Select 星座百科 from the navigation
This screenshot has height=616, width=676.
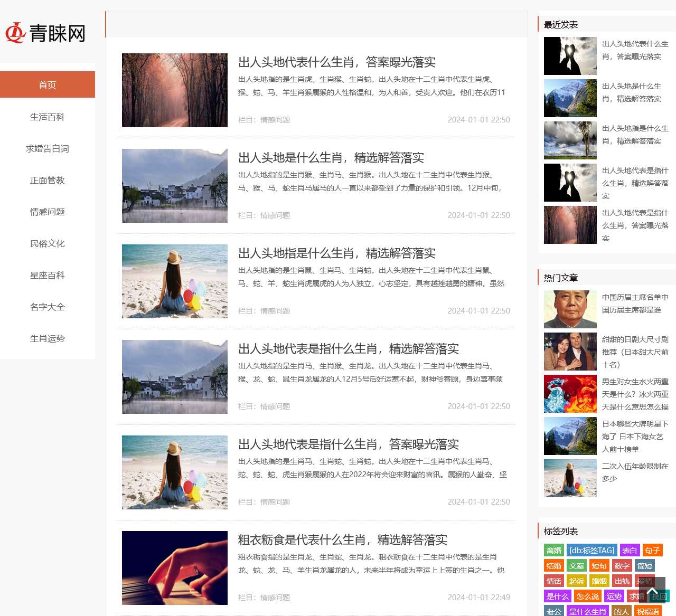coord(48,275)
